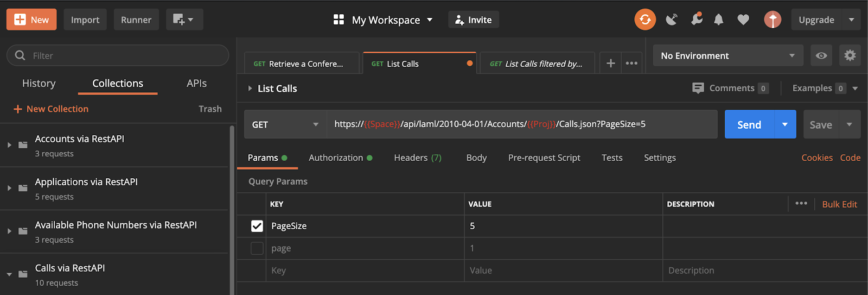This screenshot has height=295, width=868.
Task: Click the unsaved dot on List Calls tab
Action: [470, 64]
